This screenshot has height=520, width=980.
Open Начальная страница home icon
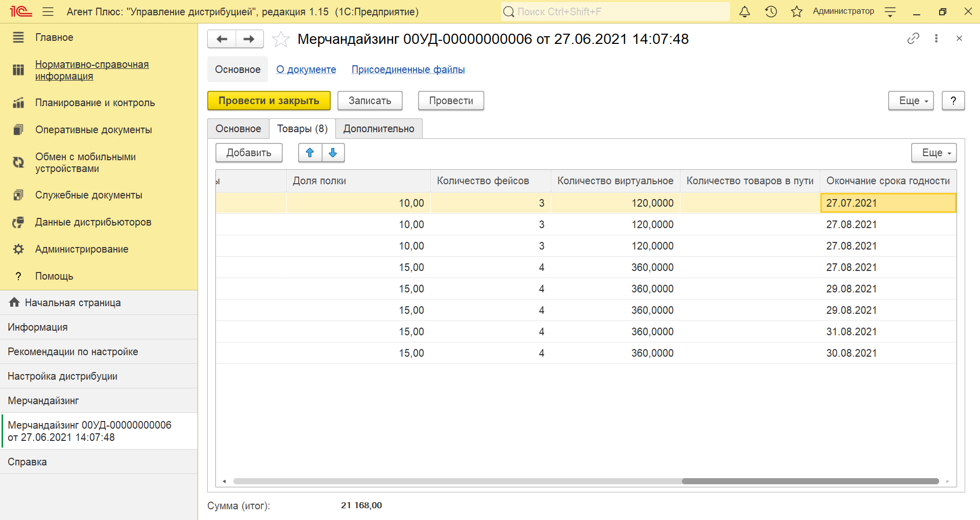(14, 302)
